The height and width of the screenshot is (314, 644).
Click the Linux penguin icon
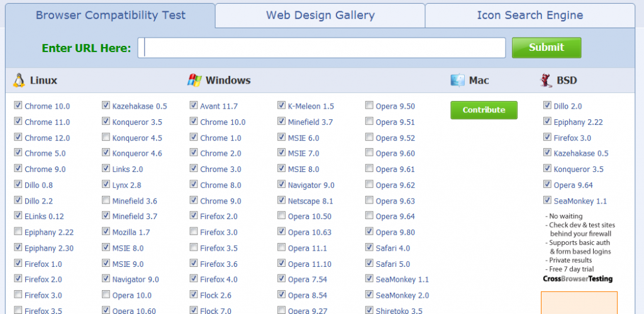19,80
